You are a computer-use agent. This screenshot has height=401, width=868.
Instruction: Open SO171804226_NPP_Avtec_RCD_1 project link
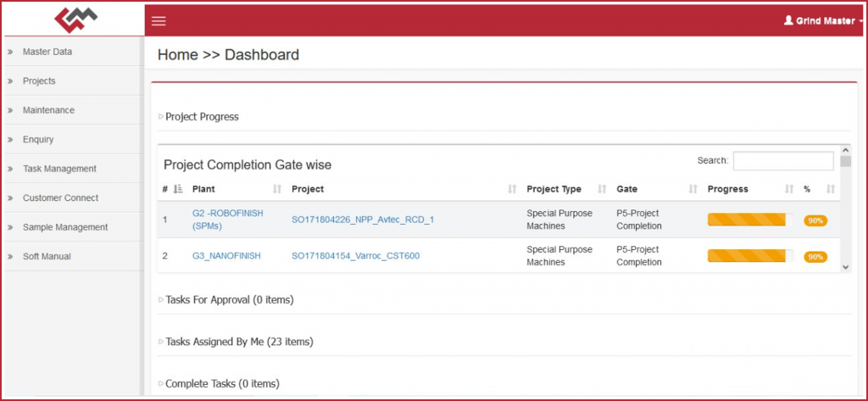(x=363, y=220)
